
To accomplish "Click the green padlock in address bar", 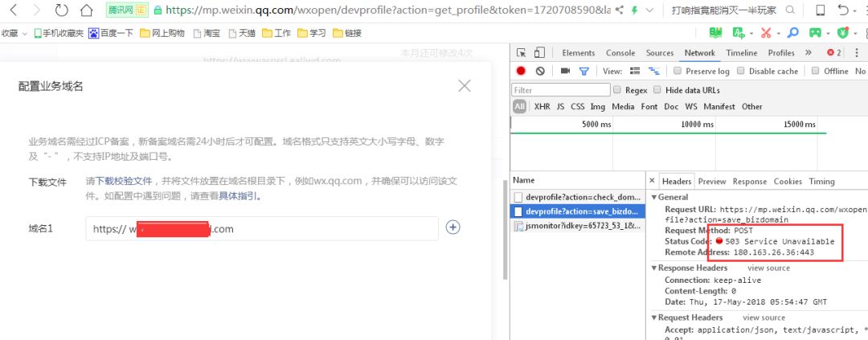I will (x=158, y=10).
